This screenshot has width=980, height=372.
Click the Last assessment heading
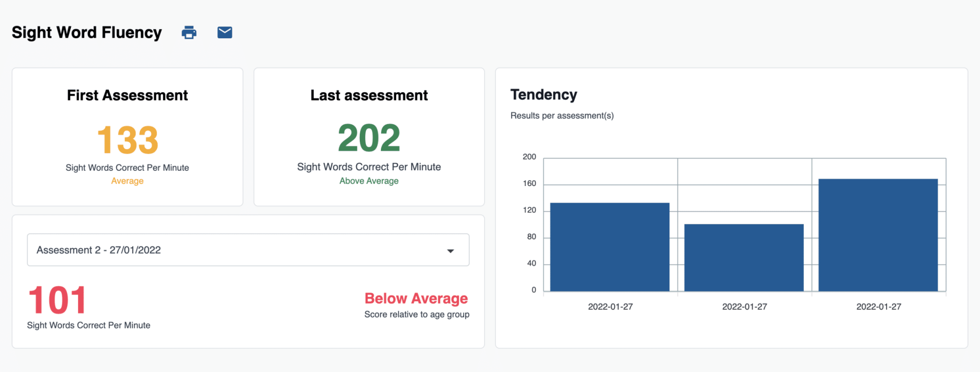(x=369, y=95)
